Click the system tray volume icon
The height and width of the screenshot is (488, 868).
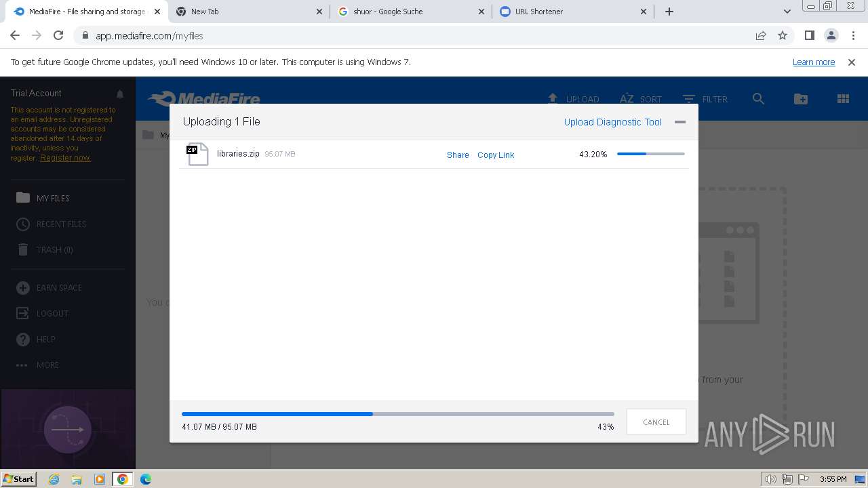[x=771, y=479]
